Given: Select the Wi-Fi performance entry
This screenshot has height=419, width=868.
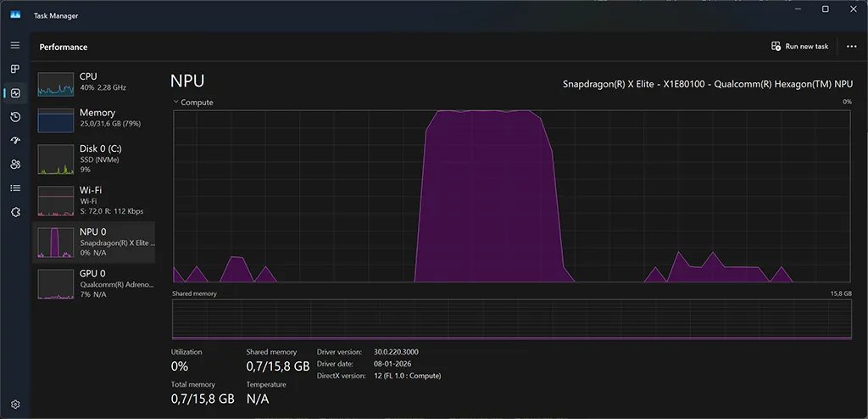Looking at the screenshot, I should pos(93,201).
